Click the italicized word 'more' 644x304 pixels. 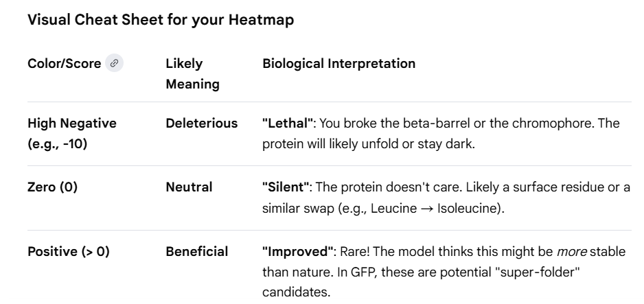(x=571, y=252)
